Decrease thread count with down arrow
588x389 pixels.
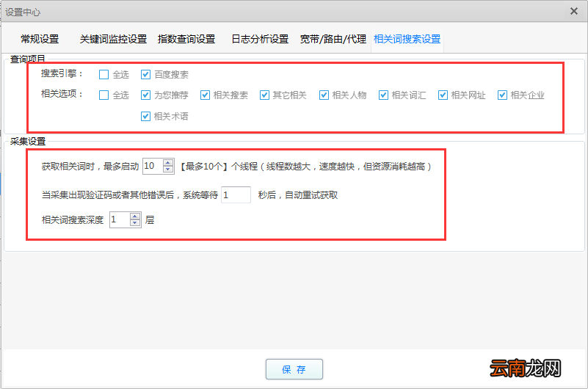coord(168,170)
